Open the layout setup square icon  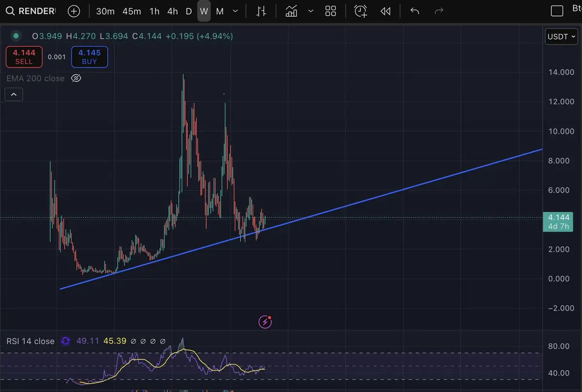[557, 11]
